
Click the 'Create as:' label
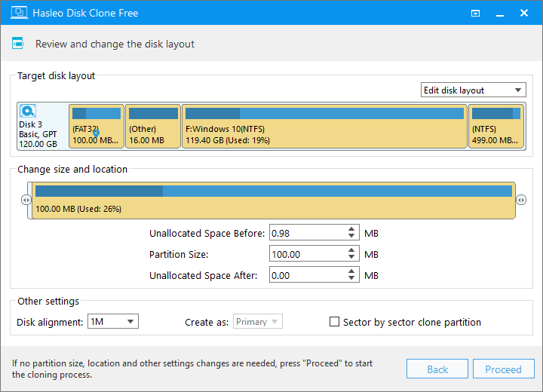point(207,323)
